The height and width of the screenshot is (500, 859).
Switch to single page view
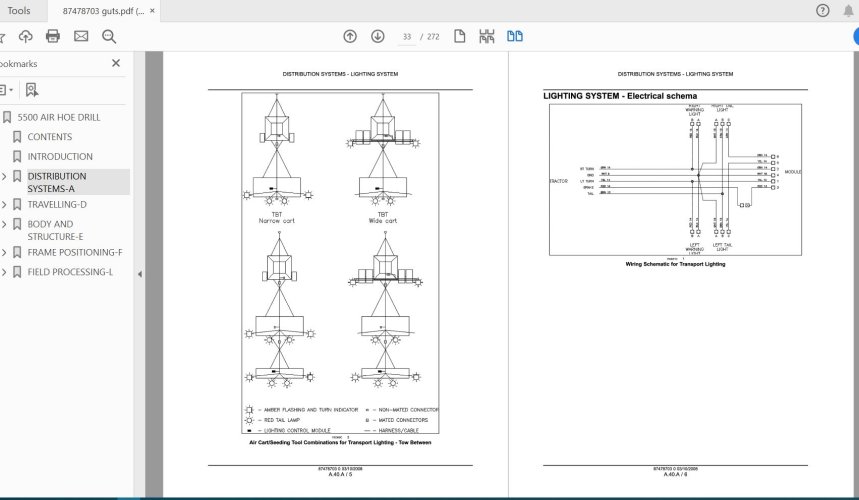pyautogui.click(x=460, y=37)
